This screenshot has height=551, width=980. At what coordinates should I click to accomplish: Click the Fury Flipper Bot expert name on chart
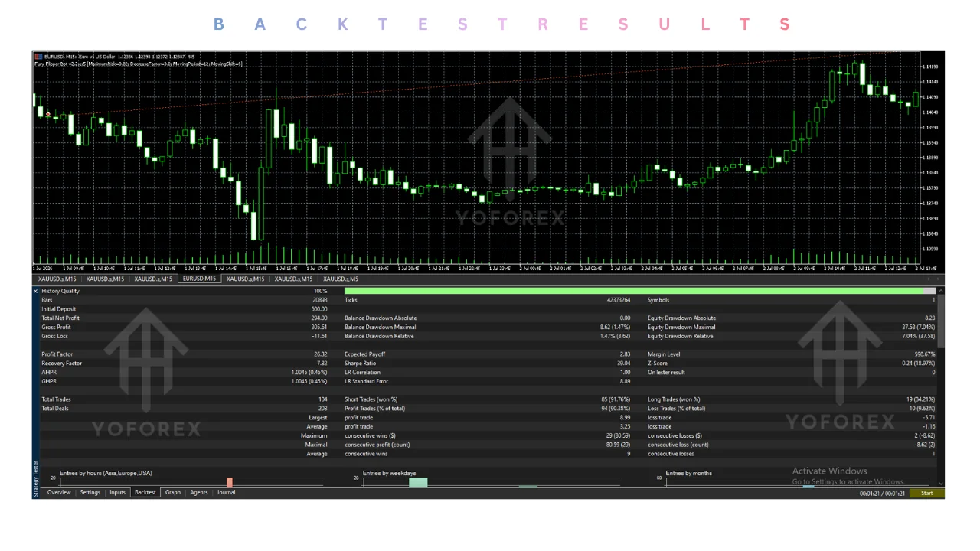pos(60,64)
